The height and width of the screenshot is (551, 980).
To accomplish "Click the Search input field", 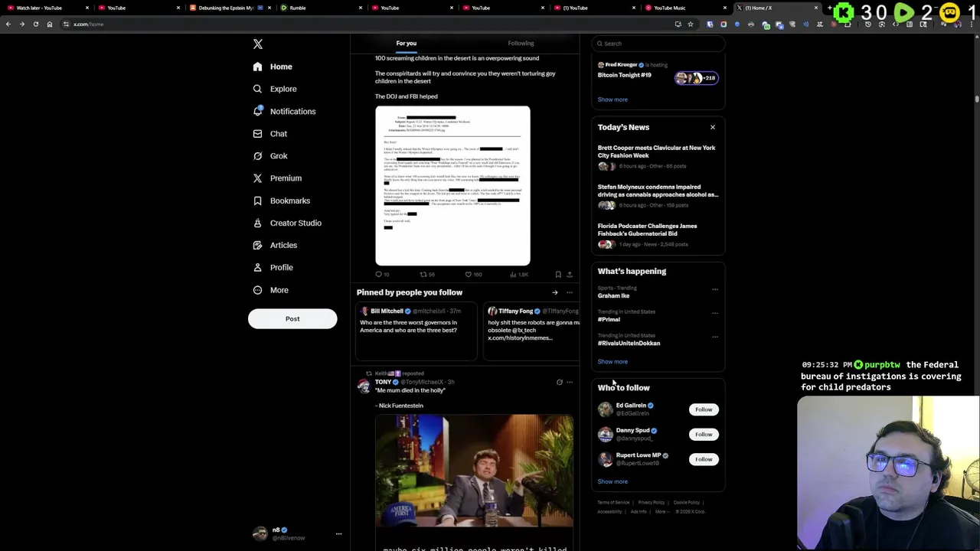I will point(658,44).
